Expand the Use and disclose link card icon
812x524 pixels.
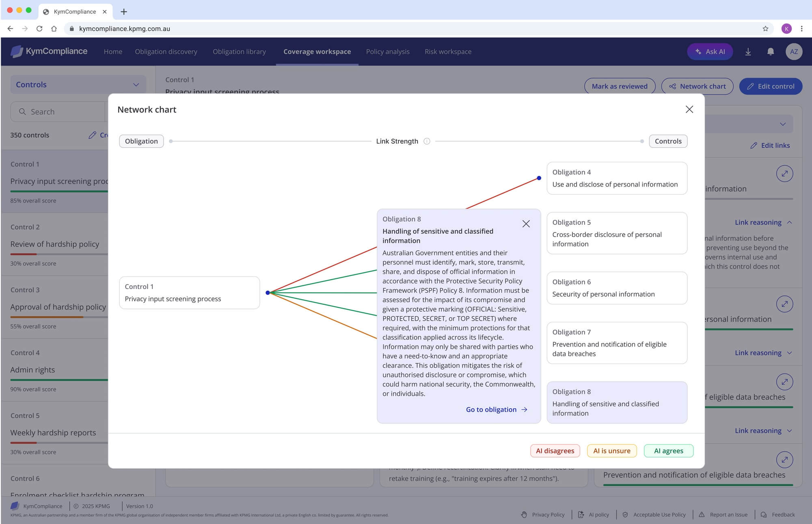click(784, 174)
